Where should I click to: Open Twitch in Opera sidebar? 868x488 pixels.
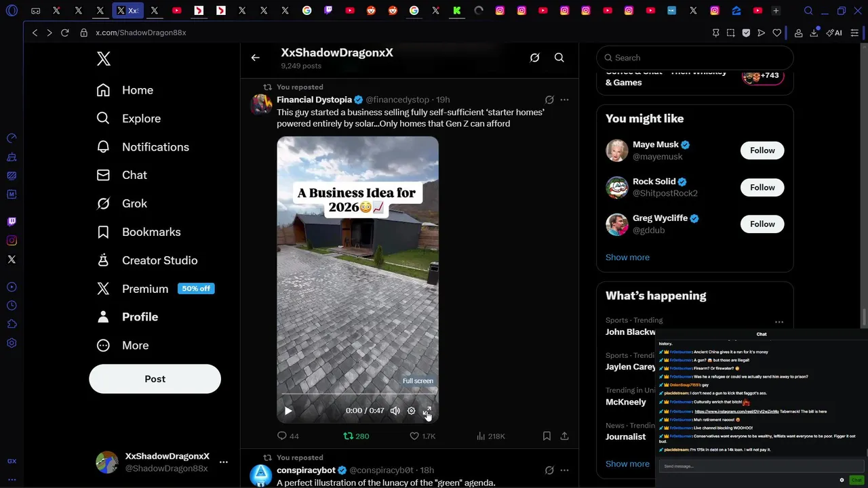pyautogui.click(x=12, y=222)
